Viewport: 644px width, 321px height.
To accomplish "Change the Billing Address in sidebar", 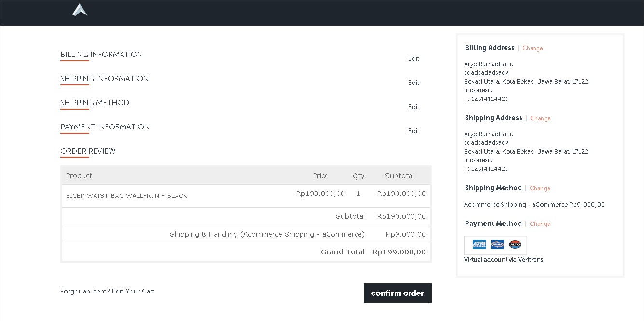I will coord(533,48).
